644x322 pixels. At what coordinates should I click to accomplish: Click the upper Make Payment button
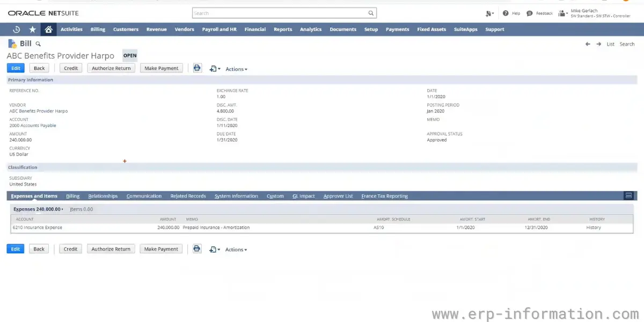tap(162, 68)
